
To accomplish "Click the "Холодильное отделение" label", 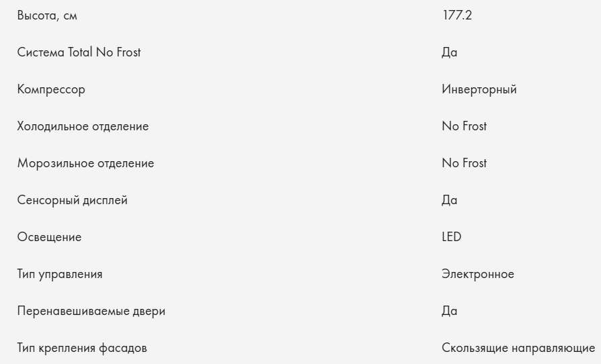I will click(x=83, y=126).
